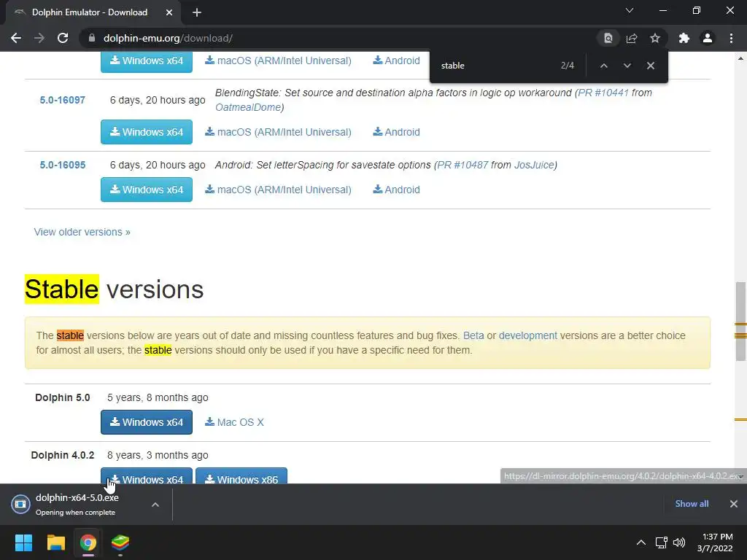Open the 5.0-16095 version link
Screen dimensions: 747x560
[x=63, y=165]
